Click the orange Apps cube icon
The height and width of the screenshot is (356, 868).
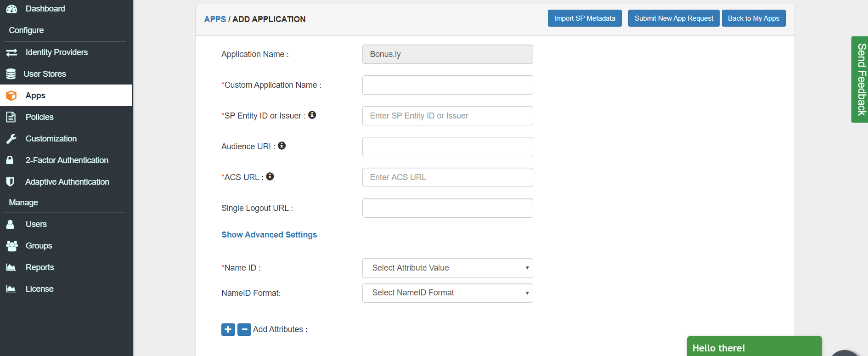11,96
